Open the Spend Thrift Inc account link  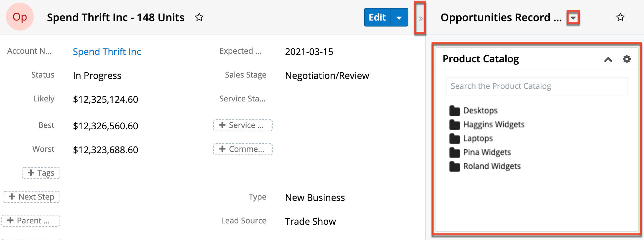107,52
